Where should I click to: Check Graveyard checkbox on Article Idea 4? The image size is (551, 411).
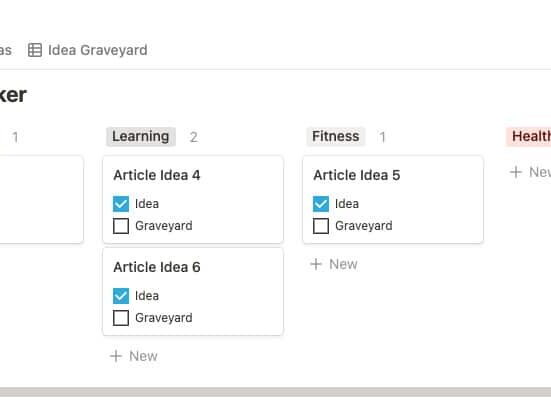tap(121, 226)
